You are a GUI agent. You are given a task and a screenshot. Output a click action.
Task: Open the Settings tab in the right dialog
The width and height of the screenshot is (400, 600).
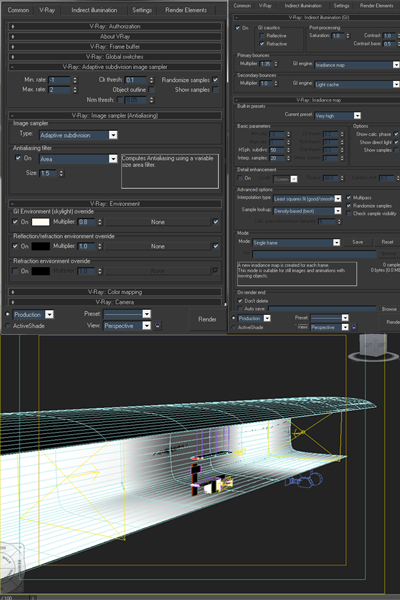tap(341, 6)
